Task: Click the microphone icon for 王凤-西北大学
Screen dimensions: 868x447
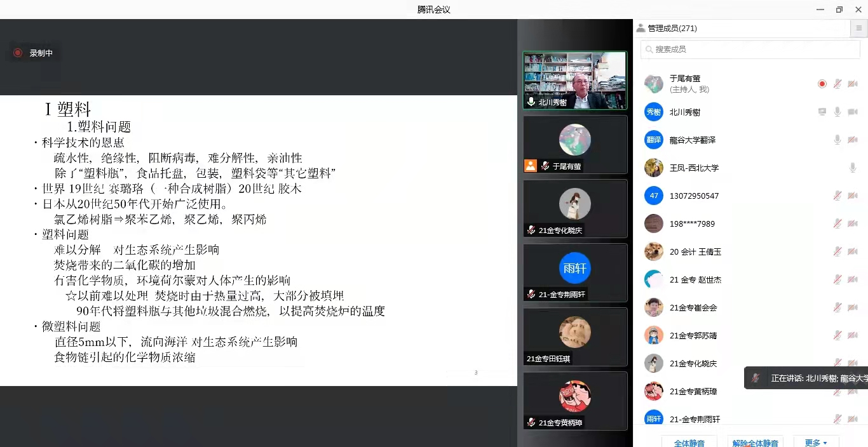Action: click(x=853, y=168)
